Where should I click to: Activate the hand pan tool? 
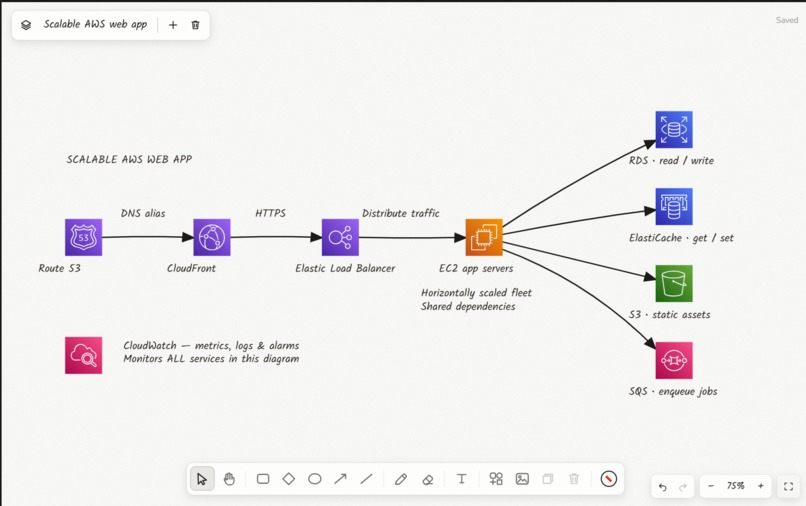[x=229, y=479]
